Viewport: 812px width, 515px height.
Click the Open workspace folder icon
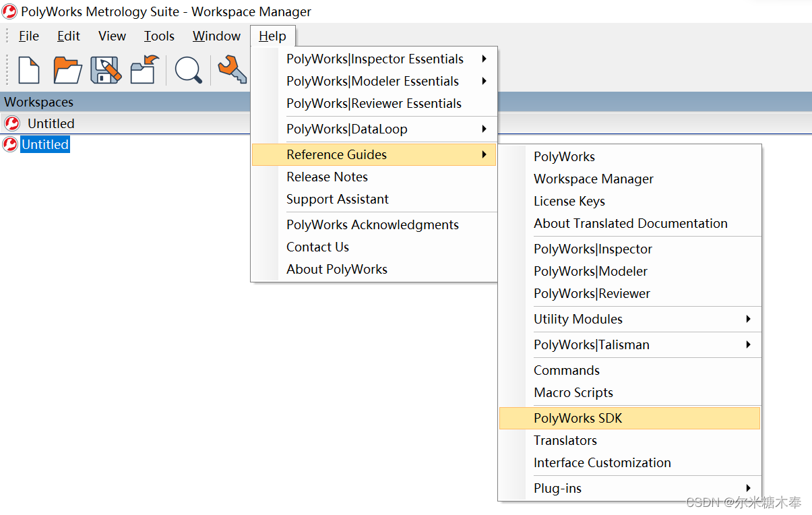pyautogui.click(x=67, y=70)
